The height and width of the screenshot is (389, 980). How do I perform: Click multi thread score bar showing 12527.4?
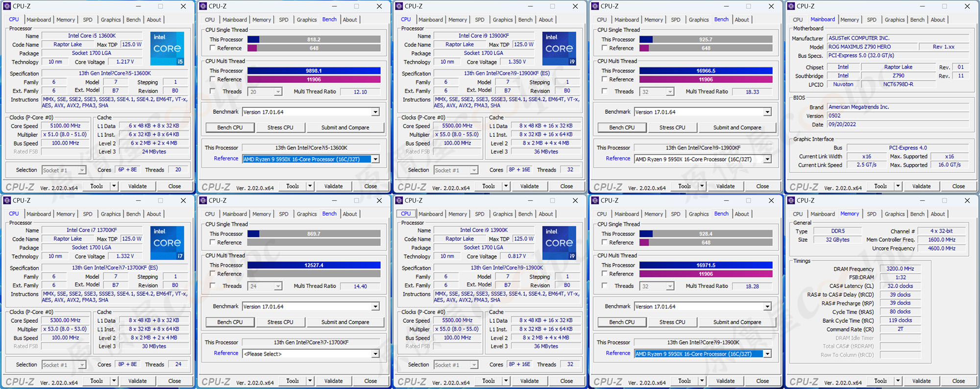point(314,265)
